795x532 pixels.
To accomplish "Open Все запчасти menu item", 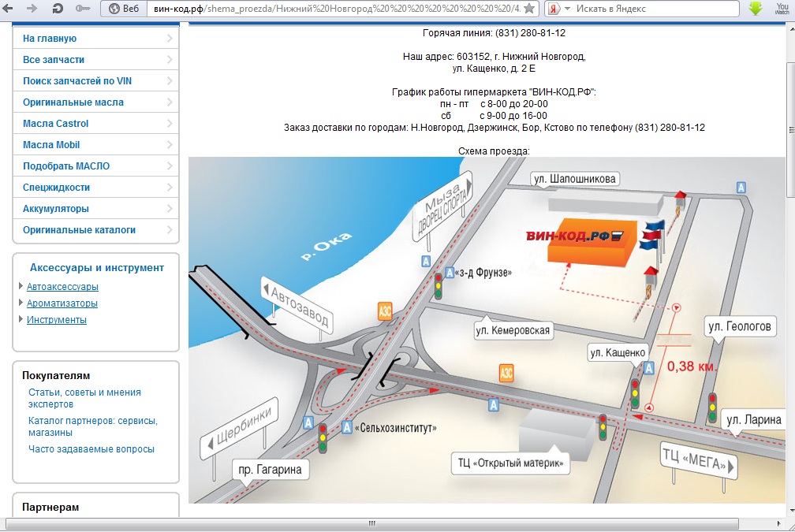I will tap(96, 60).
